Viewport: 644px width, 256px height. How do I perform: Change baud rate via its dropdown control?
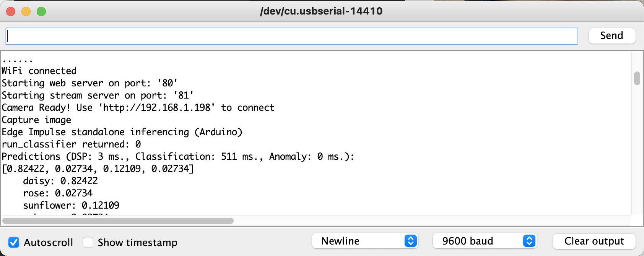529,241
